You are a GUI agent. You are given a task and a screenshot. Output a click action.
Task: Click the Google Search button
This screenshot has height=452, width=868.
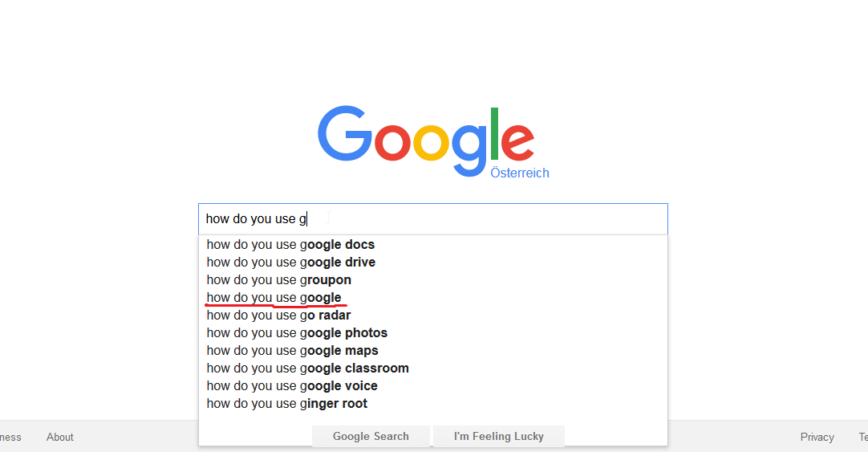(x=371, y=436)
